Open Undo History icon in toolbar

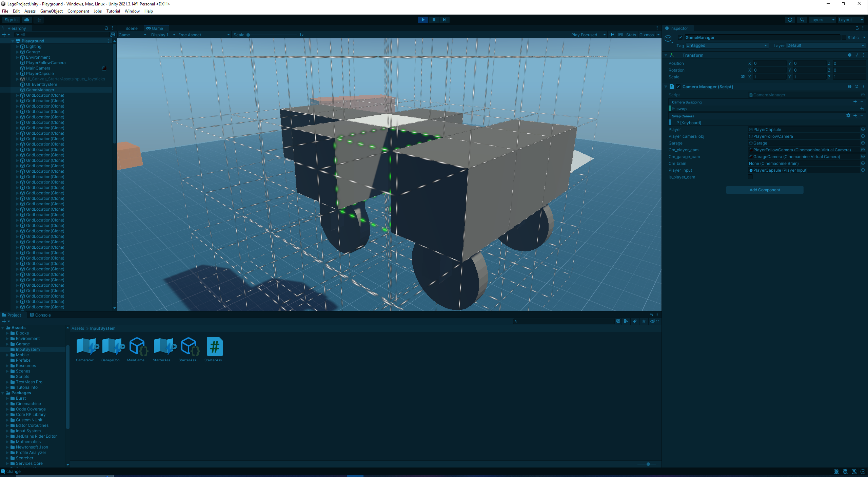click(790, 20)
